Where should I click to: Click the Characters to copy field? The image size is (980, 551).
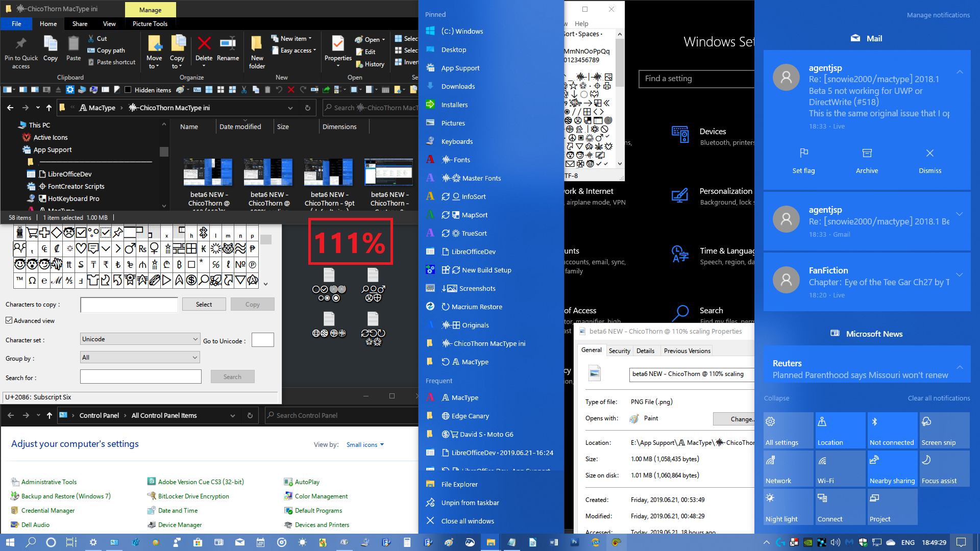pos(129,305)
